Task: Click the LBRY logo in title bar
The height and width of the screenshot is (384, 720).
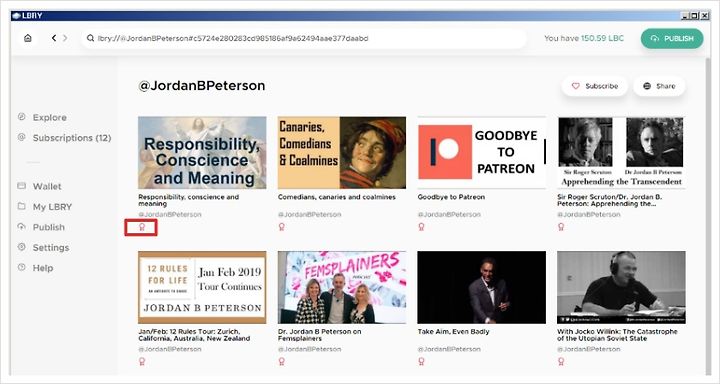Action: click(17, 16)
